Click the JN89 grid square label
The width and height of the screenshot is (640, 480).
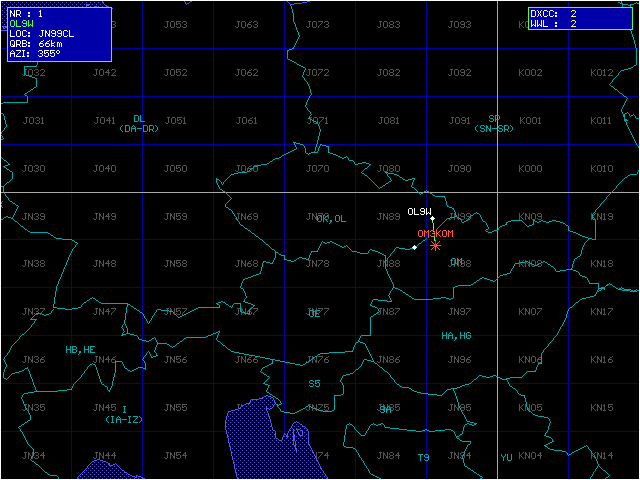click(388, 217)
